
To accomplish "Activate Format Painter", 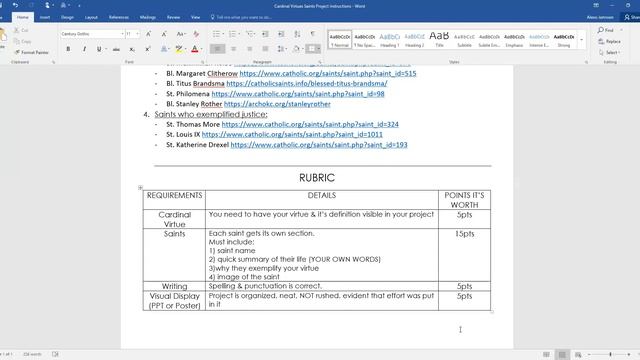I will point(31,52).
